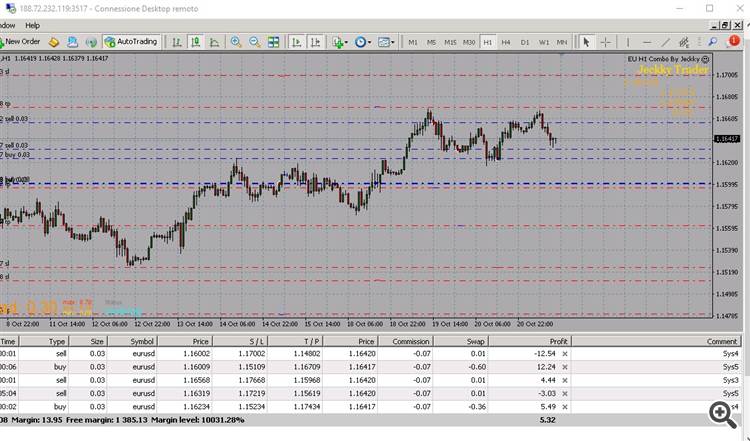
Task: Click the profit cell 12.24
Action: coord(546,367)
